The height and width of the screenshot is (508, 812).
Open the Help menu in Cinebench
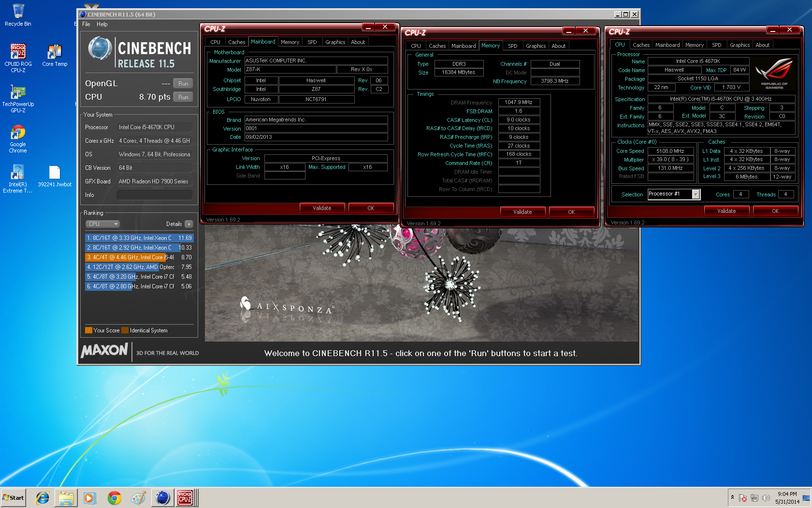pyautogui.click(x=102, y=24)
